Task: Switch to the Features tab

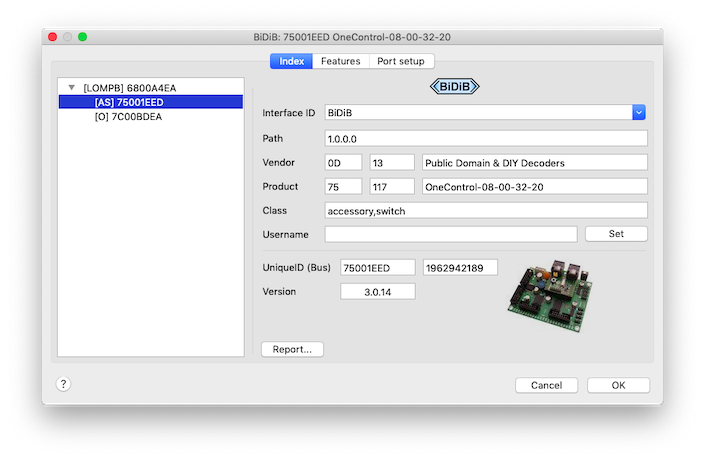Action: 340,61
